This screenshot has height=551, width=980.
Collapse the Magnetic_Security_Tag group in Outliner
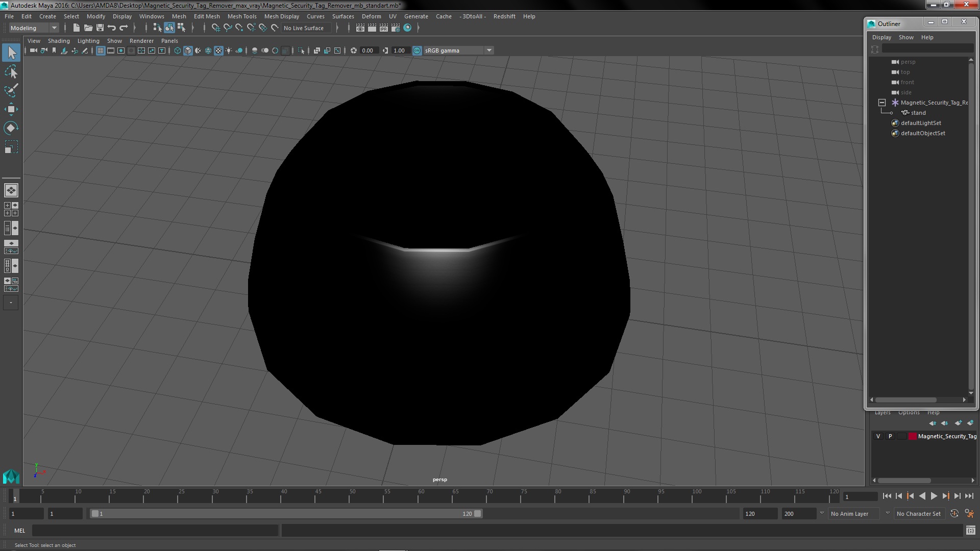click(882, 103)
